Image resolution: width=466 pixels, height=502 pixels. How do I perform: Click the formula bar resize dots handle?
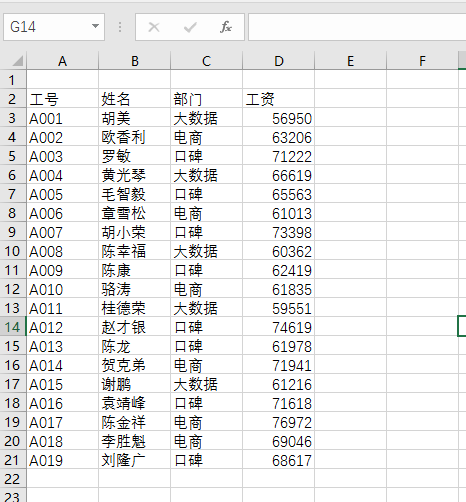pyautogui.click(x=120, y=27)
